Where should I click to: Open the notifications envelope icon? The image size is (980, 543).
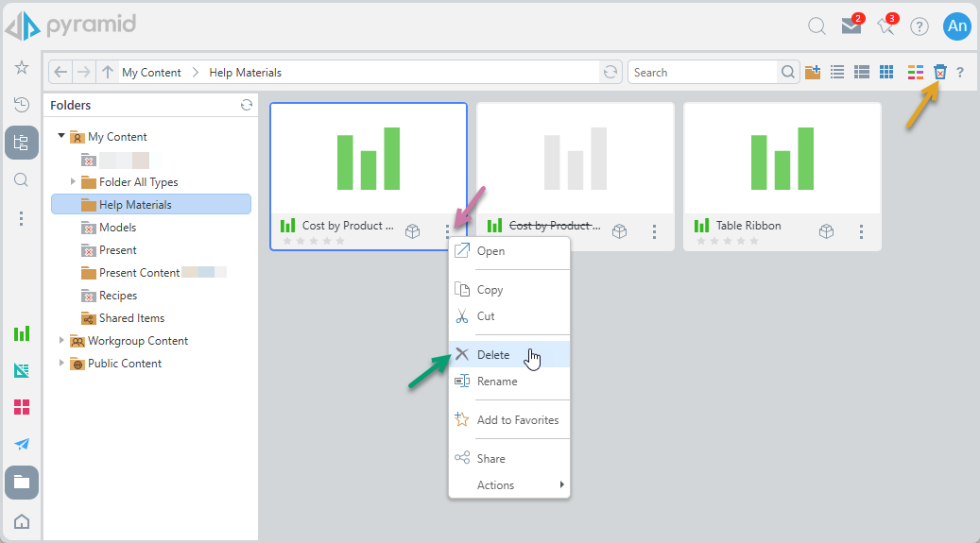pos(851,26)
